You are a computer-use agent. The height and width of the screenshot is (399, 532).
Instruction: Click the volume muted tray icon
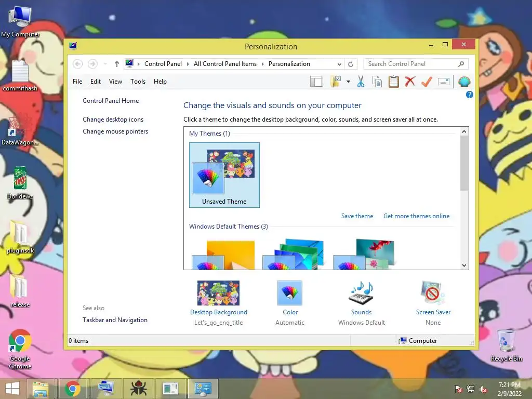[483, 389]
